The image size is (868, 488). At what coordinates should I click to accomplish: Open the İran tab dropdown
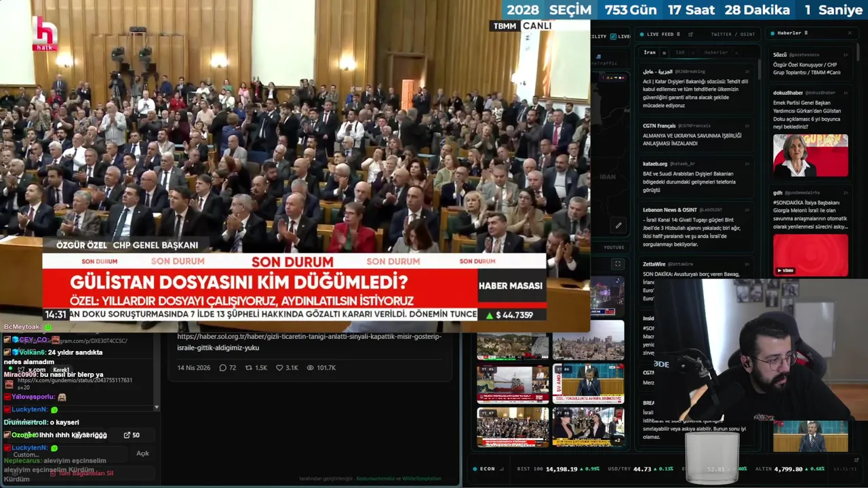click(x=664, y=52)
